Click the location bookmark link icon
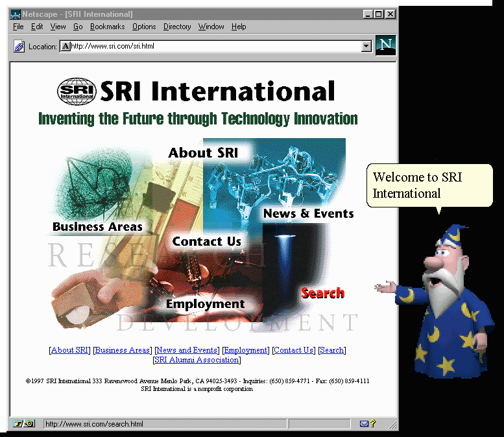504x437 pixels. pyautogui.click(x=19, y=47)
